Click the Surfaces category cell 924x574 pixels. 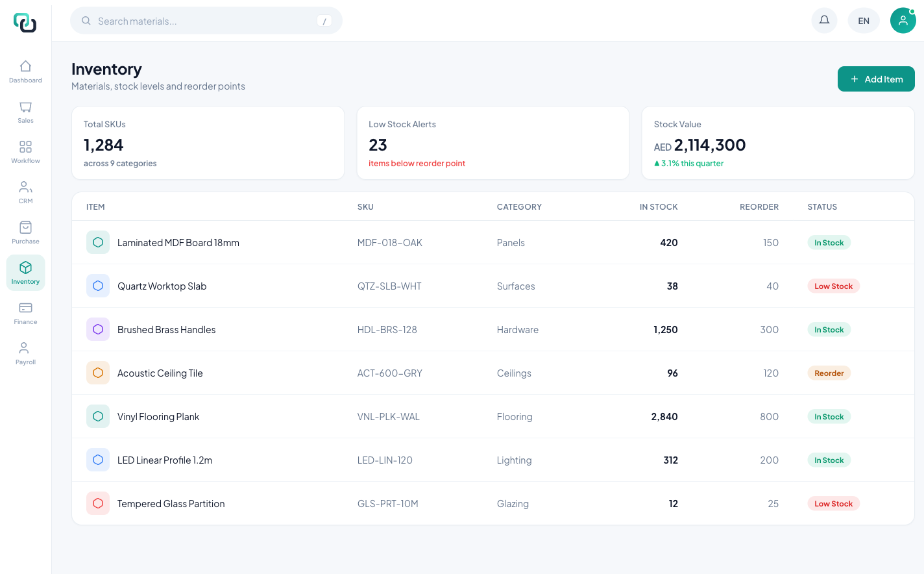[x=516, y=286]
